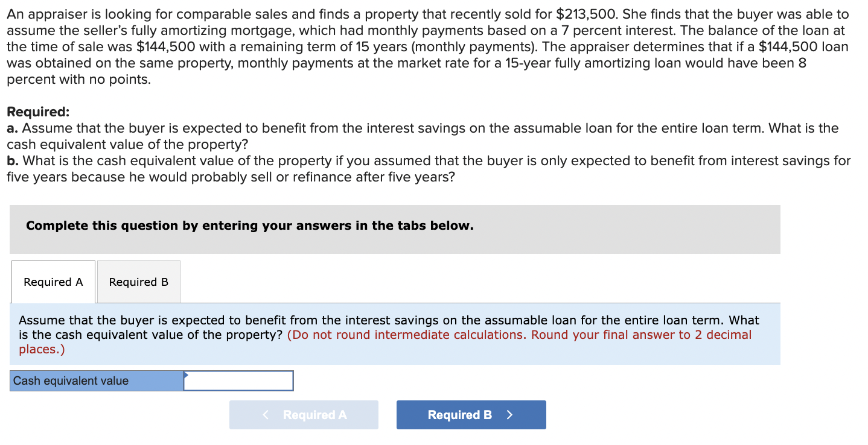868x445 pixels.
Task: Click the blue arrow marker on the input field
Action: pos(187,376)
